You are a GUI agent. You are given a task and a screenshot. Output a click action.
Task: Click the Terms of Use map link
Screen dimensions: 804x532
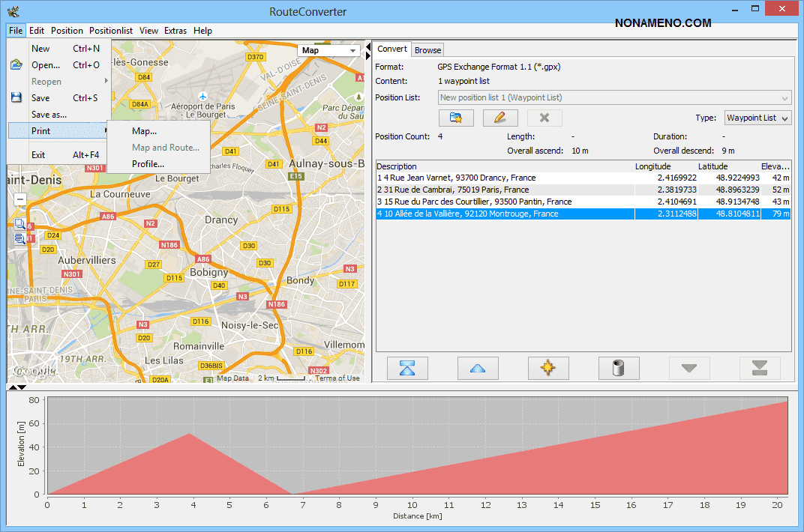point(337,378)
